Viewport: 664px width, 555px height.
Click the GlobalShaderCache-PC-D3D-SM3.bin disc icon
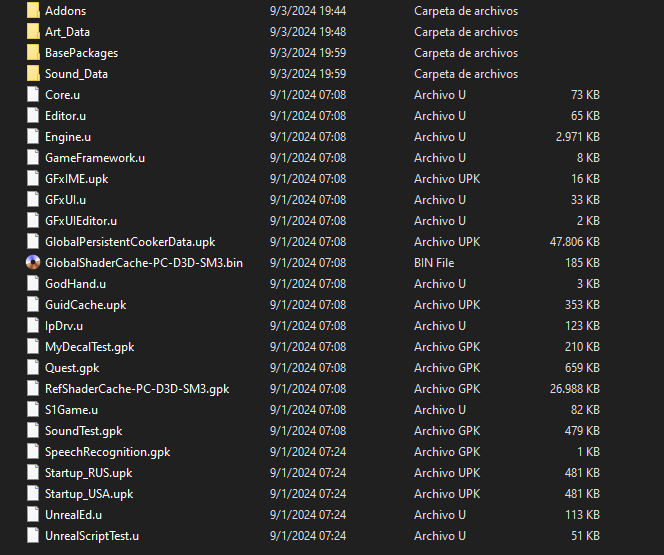pos(33,263)
